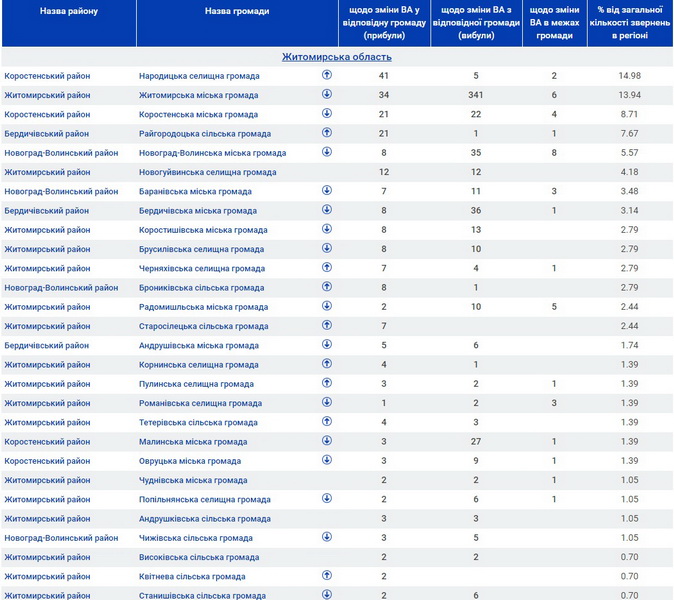This screenshot has height=600, width=674.
Task: Click the up-arrow icon for Народицька селищна громада
Action: tap(327, 75)
